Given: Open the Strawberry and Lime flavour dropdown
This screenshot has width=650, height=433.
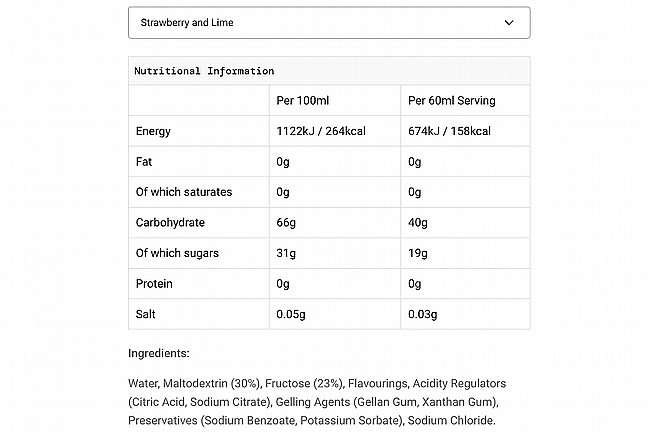Looking at the screenshot, I should coord(328,22).
